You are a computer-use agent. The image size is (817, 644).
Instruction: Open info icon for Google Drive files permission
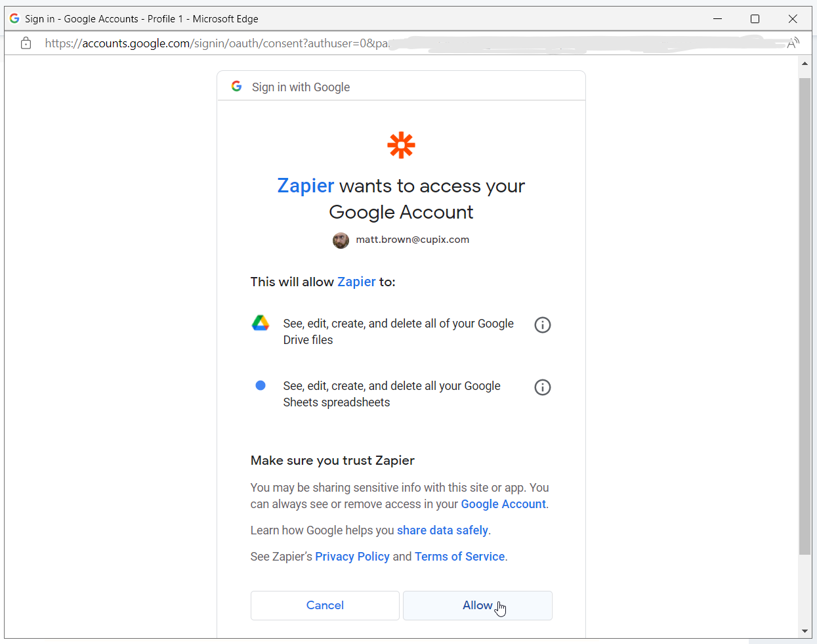coord(543,325)
